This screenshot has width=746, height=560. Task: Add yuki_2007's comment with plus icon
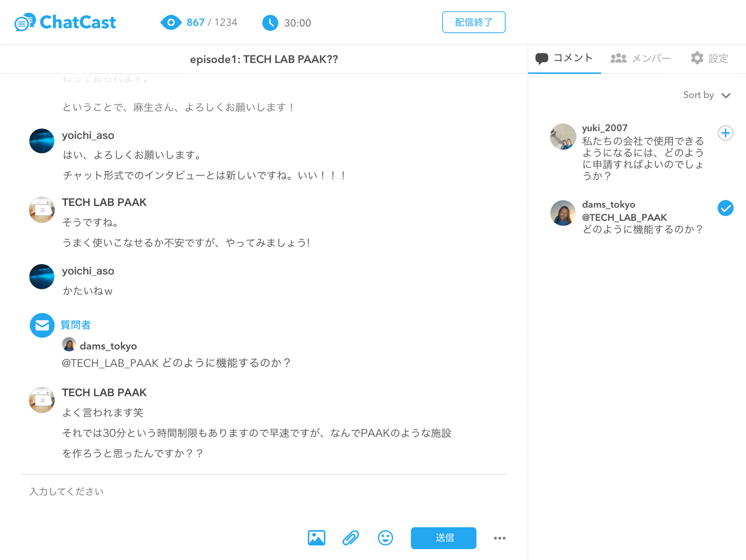point(725,133)
